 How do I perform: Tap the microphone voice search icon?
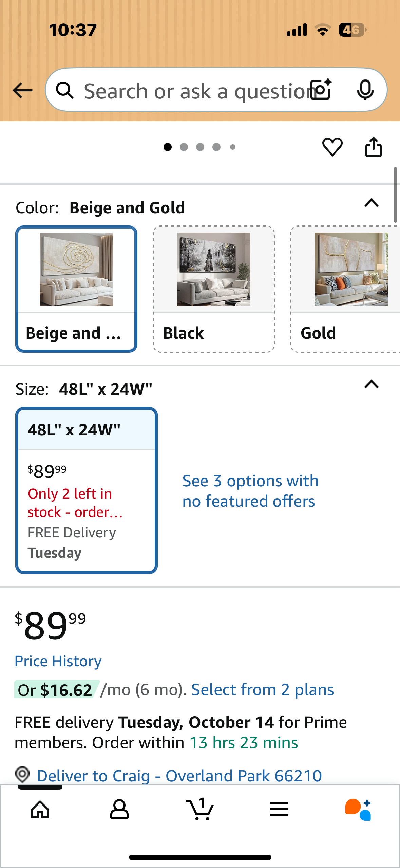point(365,90)
